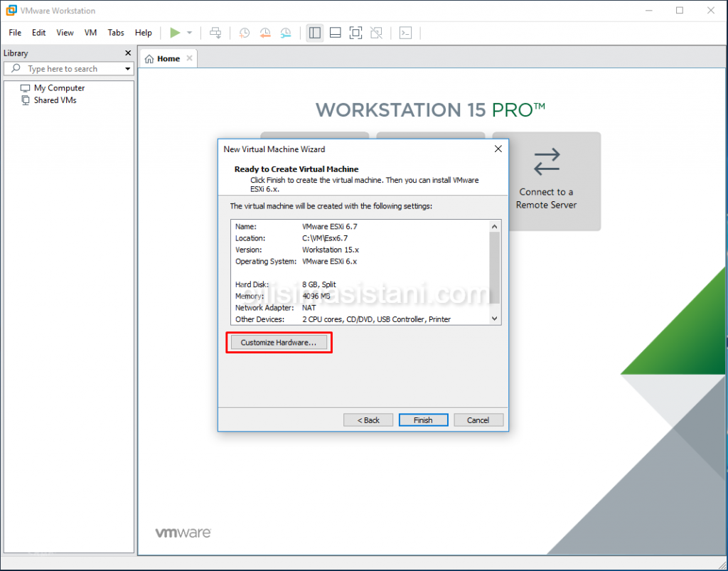Click Take Snapshot clock icon

pyautogui.click(x=245, y=33)
